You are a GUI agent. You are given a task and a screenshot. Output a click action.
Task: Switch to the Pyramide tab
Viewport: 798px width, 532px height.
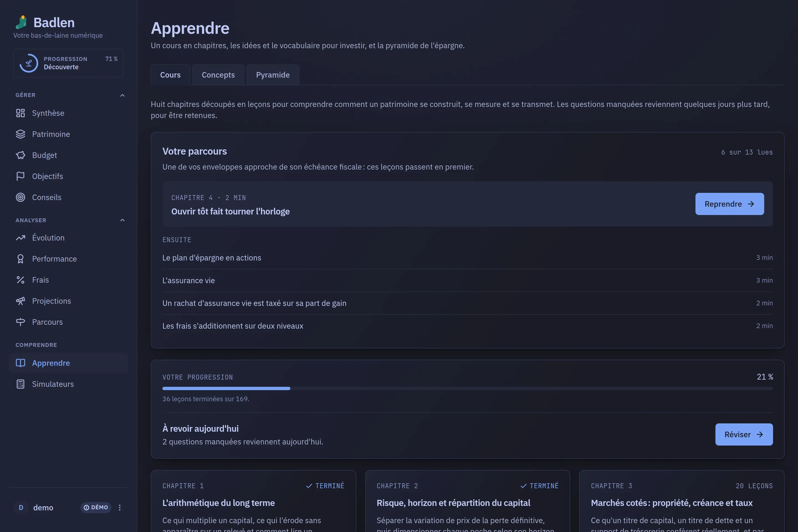273,75
